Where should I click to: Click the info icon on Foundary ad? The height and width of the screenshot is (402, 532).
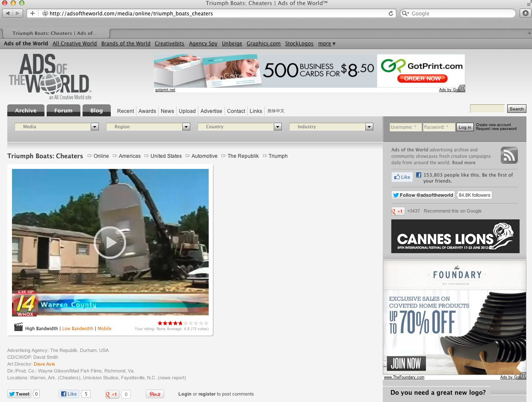tap(523, 376)
